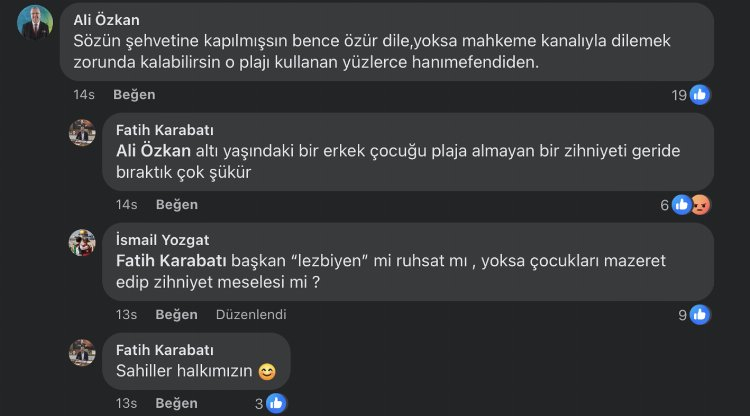
Task: Click the like reaction icon on the 'Sahiller halkımızın' reply
Action: click(276, 403)
